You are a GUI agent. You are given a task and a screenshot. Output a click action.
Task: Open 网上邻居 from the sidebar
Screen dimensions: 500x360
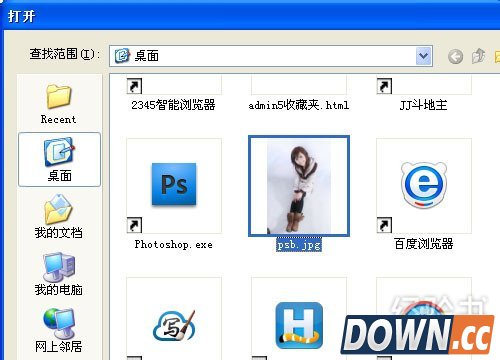tap(59, 331)
